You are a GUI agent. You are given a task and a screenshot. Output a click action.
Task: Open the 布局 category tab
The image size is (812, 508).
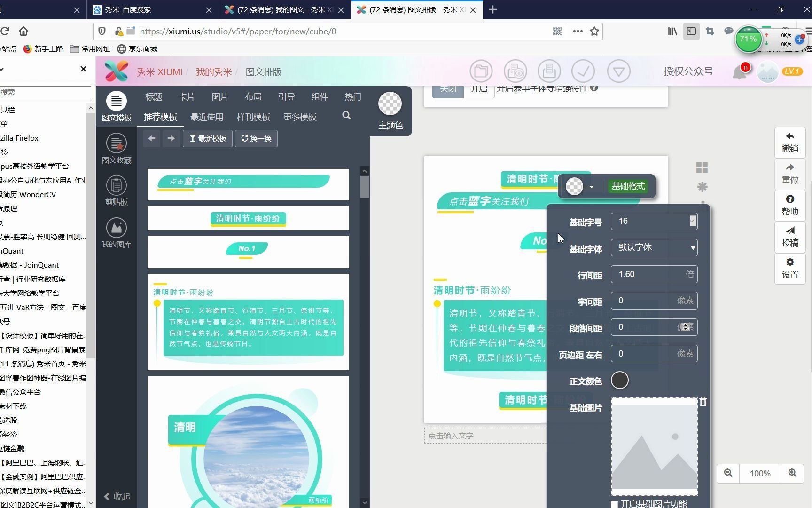[x=253, y=96]
